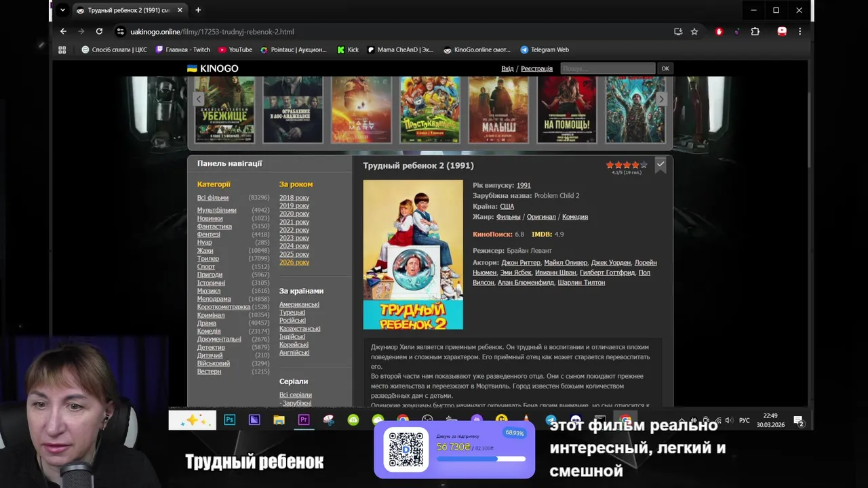Viewport: 868px width, 488px height.
Task: Show next posters in the carousel
Action: coord(661,99)
